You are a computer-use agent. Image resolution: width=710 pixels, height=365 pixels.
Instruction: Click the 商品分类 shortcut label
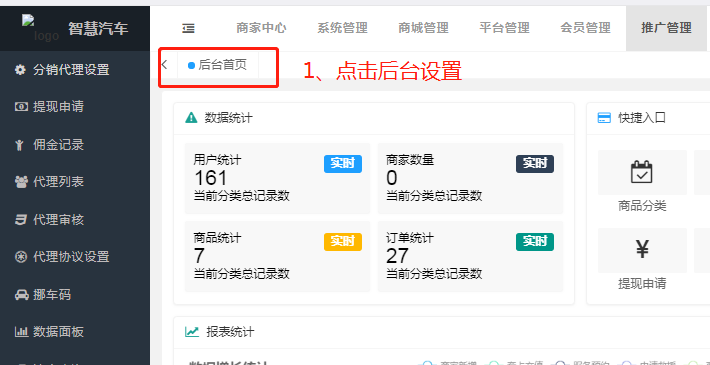coord(642,207)
